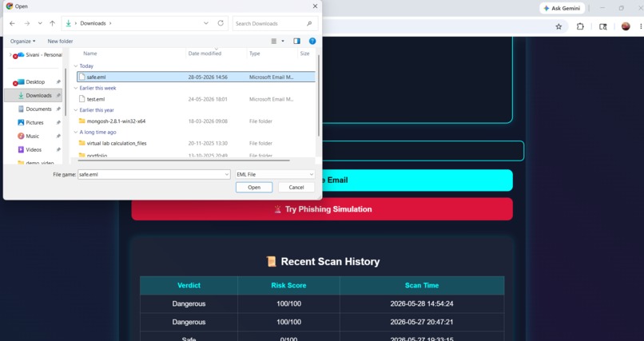Click scan time 2026-05-27 20:47:21
This screenshot has width=644, height=341.
[422, 322]
